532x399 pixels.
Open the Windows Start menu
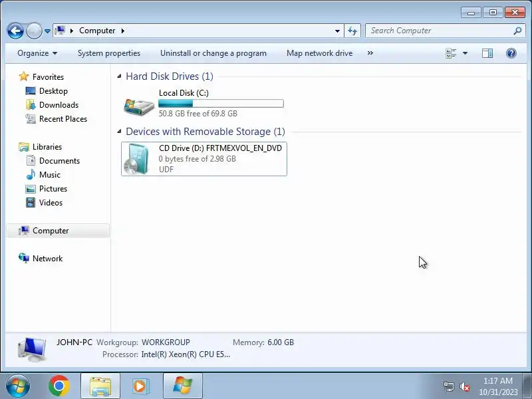tap(18, 386)
